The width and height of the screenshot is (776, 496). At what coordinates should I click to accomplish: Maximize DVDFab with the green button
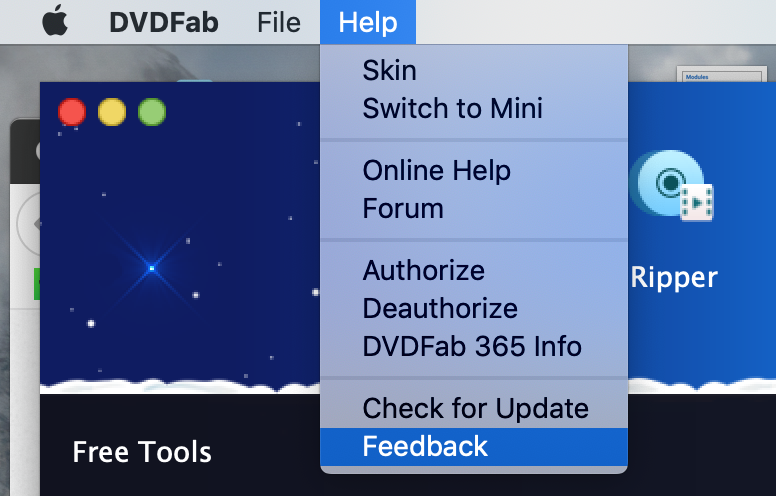pyautogui.click(x=152, y=112)
